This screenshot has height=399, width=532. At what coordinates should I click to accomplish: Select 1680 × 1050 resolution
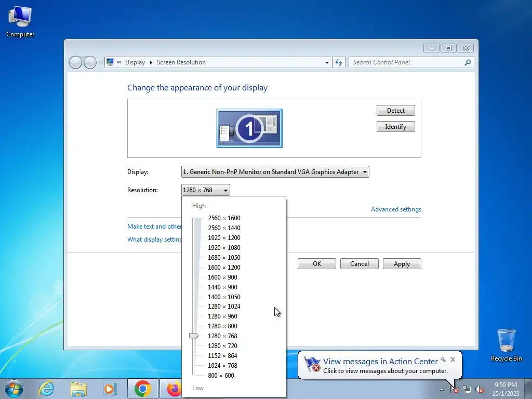[x=224, y=258]
